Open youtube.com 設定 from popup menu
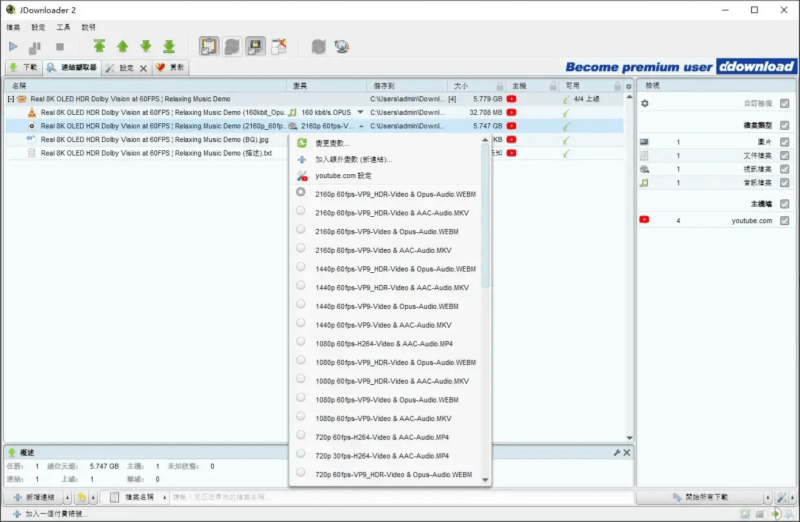This screenshot has height=522, width=800. tap(386, 176)
